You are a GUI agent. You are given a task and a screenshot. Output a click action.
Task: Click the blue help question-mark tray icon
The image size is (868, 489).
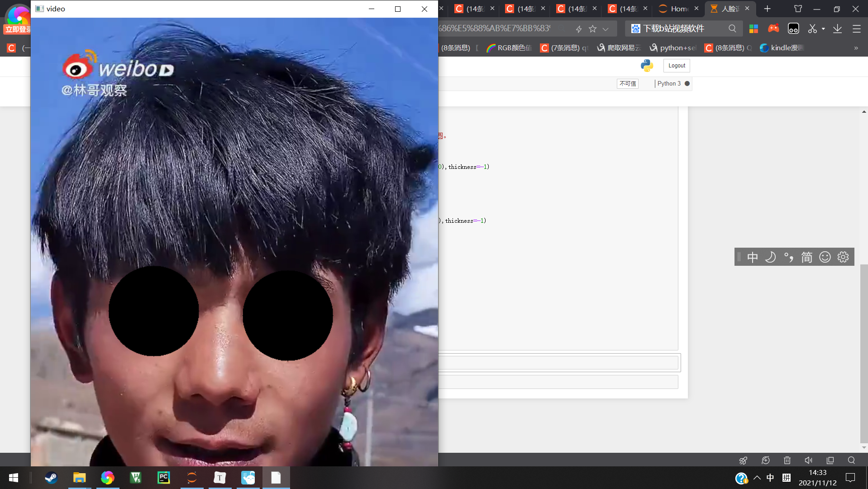pos(741,478)
